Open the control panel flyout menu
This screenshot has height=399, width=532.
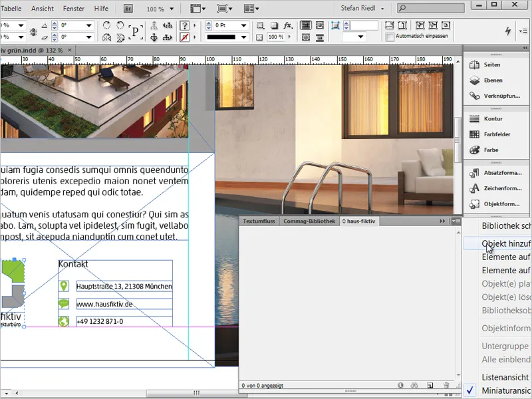(x=523, y=31)
